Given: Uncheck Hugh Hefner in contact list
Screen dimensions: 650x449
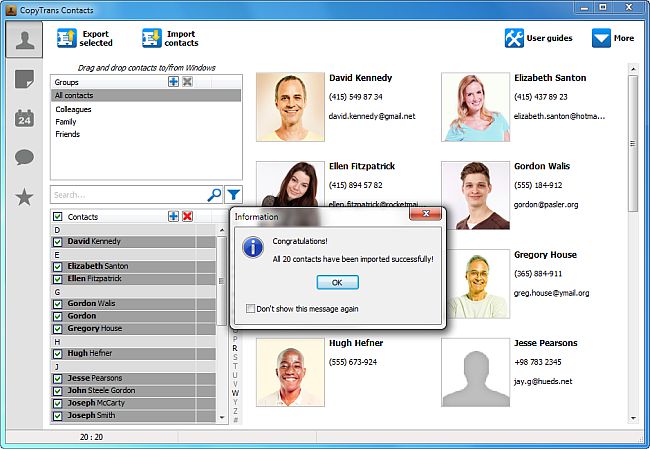Looking at the screenshot, I should [58, 354].
